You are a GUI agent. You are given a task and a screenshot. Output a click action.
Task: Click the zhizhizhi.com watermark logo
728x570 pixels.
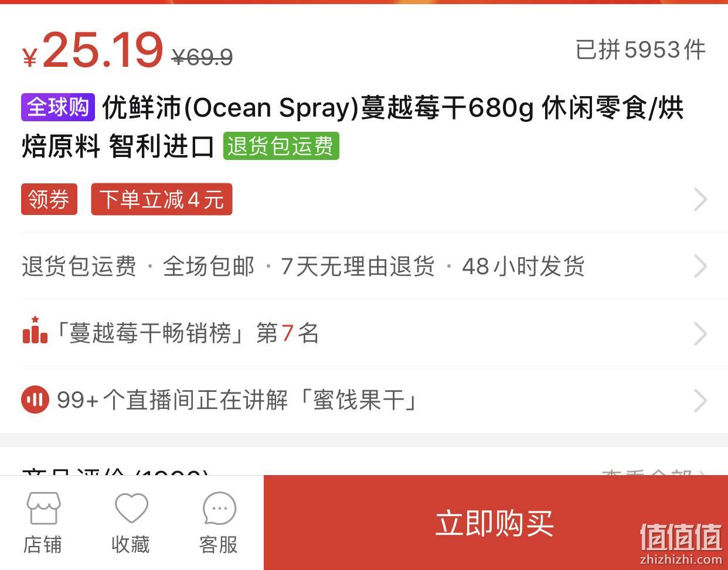[680, 543]
